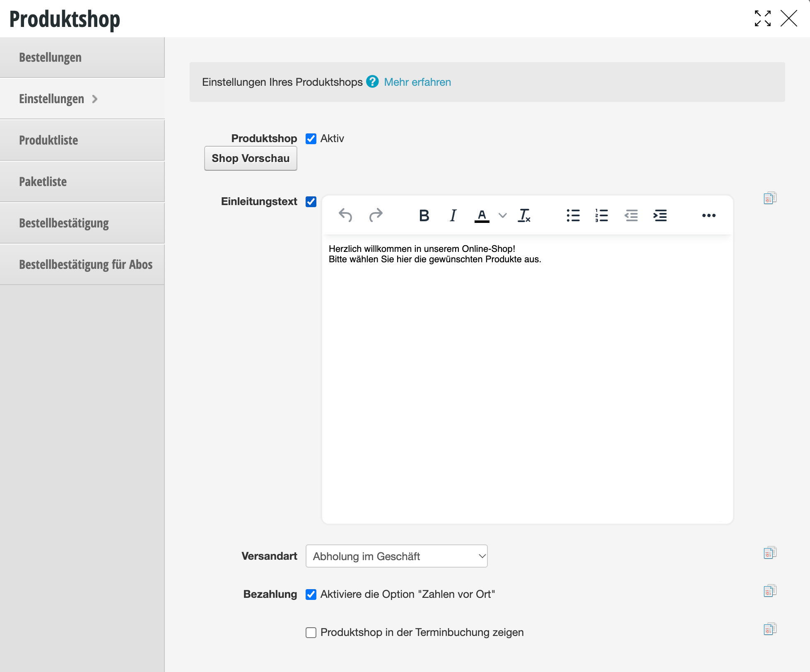Insert a bulleted list
Viewport: 810px width, 672px height.
(573, 215)
